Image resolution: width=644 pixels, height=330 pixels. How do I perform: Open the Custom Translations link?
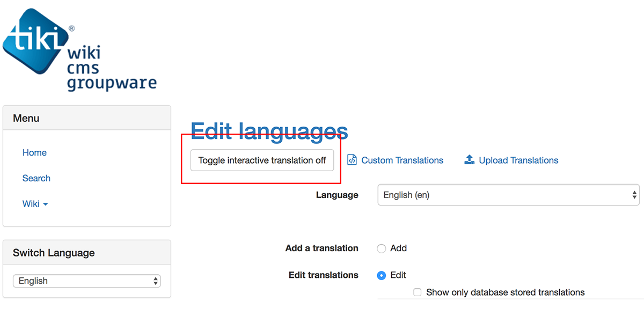[402, 160]
